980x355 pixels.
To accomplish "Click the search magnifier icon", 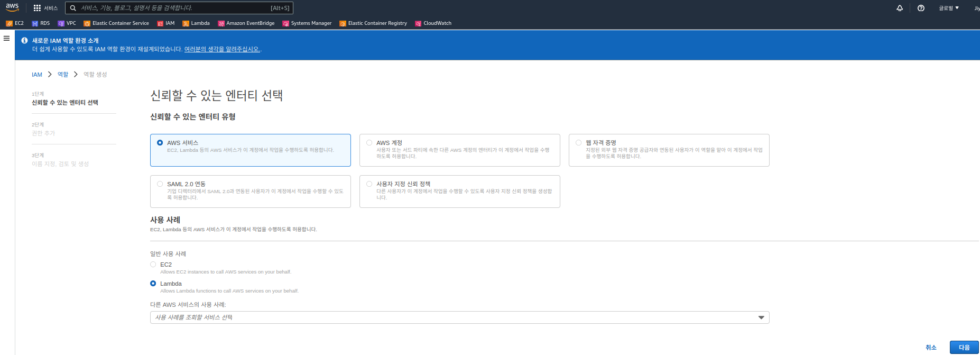I will tap(73, 8).
